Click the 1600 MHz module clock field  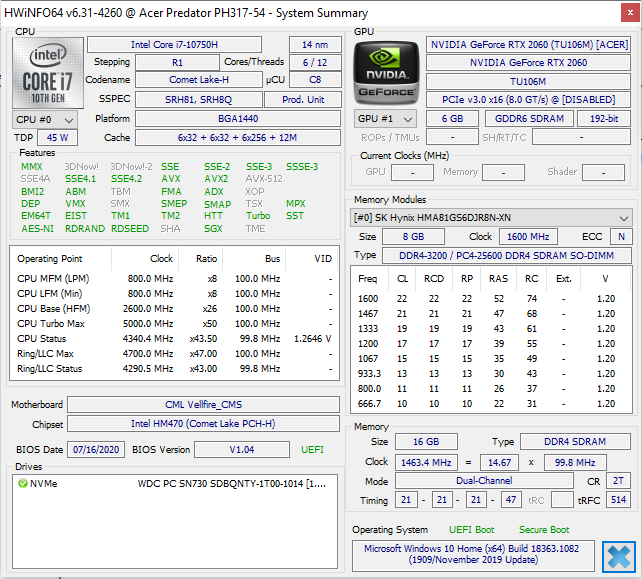(528, 237)
